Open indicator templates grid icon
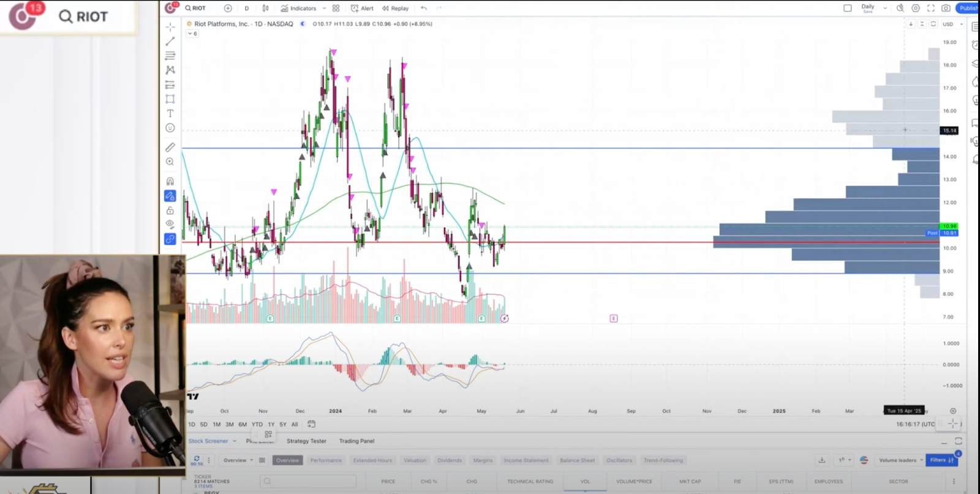980x494 pixels. 336,8
